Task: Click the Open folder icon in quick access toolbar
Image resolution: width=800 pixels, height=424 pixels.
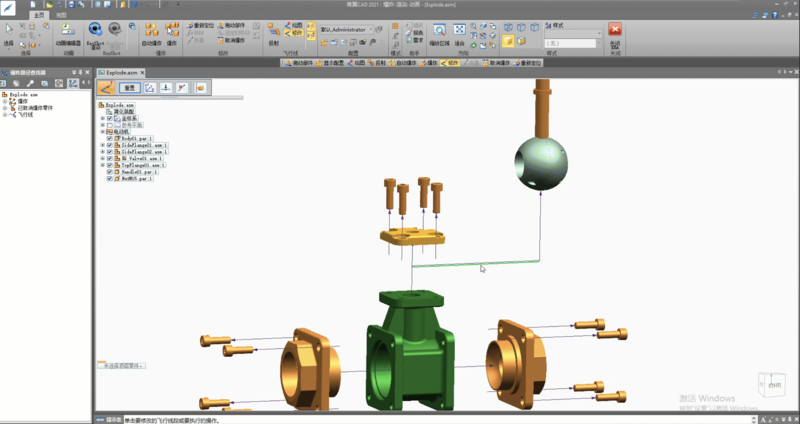Action: (49, 4)
